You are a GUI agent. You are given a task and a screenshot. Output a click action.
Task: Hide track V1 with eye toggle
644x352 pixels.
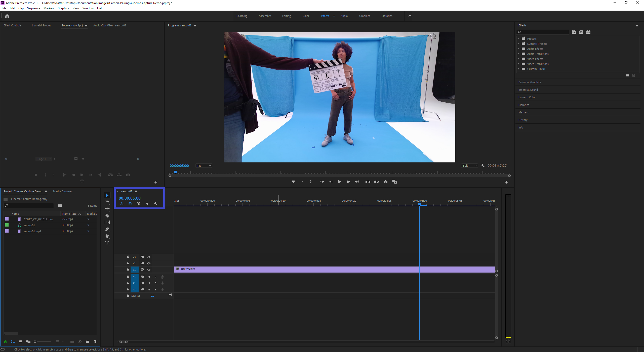pos(149,270)
